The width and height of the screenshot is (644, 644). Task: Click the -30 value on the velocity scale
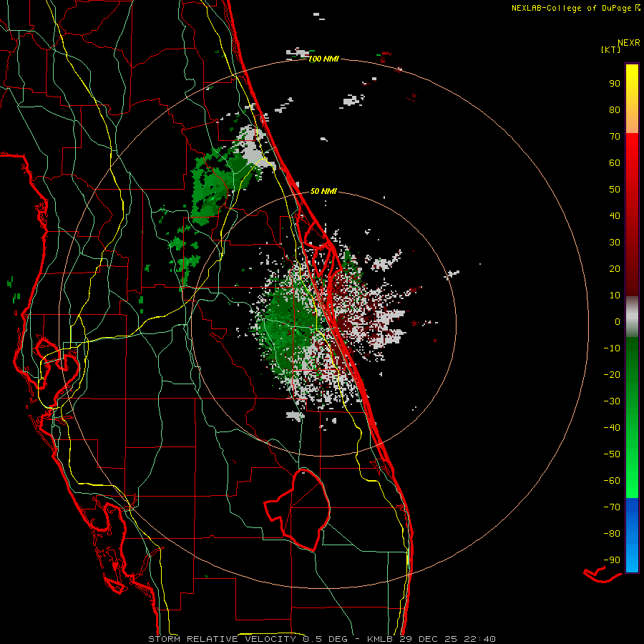tap(612, 401)
